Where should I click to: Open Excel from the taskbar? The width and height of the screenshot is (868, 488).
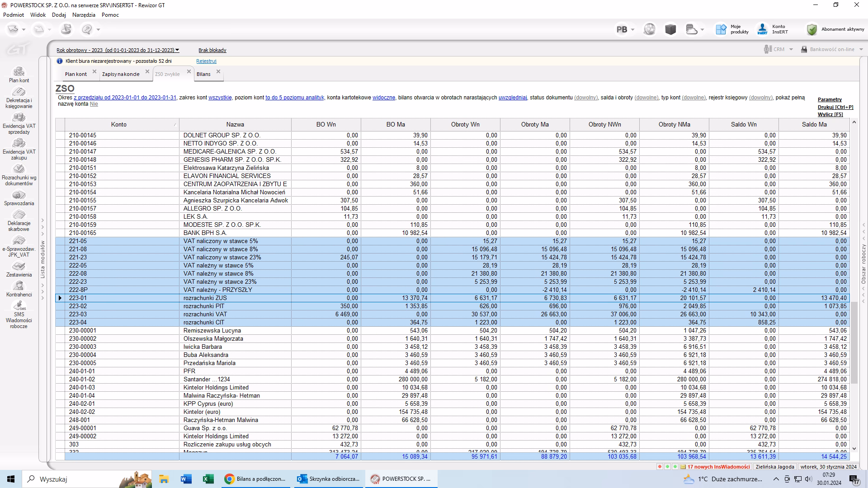click(x=208, y=479)
